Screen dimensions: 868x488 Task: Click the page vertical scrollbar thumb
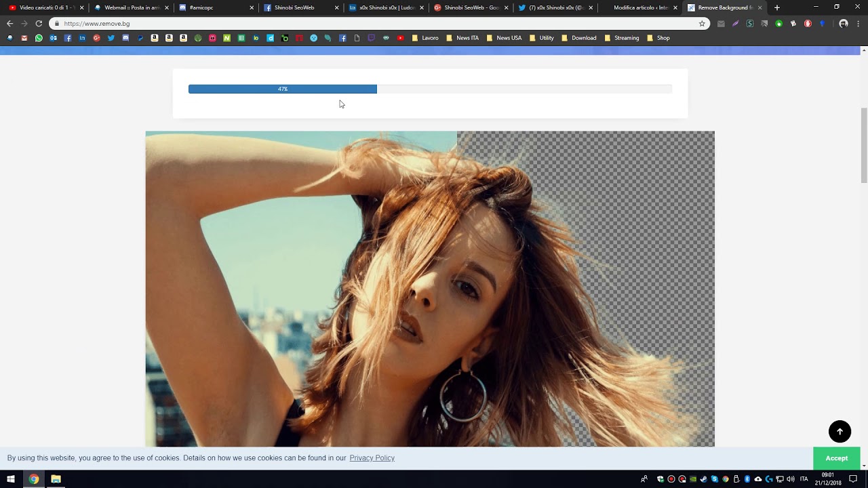pyautogui.click(x=864, y=145)
